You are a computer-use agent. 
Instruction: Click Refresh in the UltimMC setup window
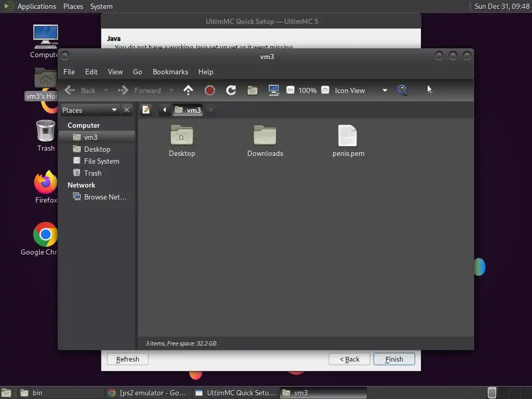(128, 360)
